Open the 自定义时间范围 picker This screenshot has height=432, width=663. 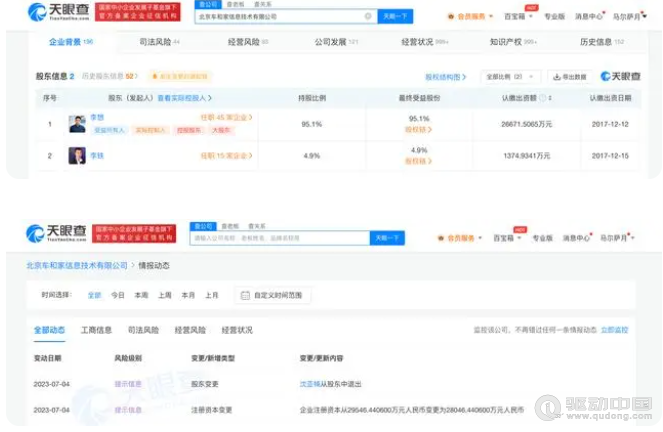[273, 295]
